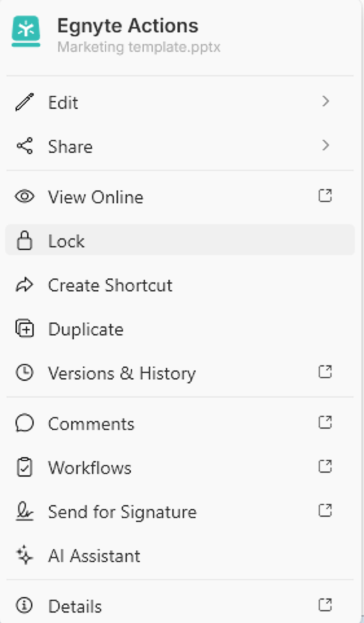This screenshot has height=623, width=364.
Task: Click the Egnyte logo icon
Action: click(x=26, y=31)
